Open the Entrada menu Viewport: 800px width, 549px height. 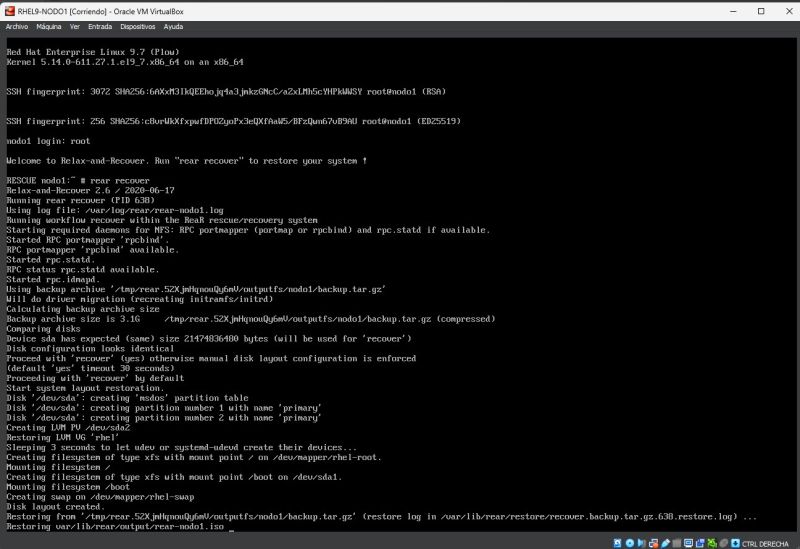coord(100,27)
